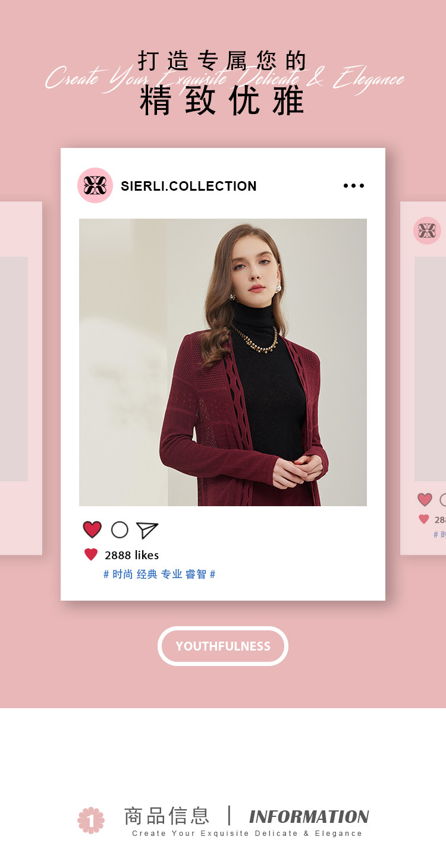The width and height of the screenshot is (446, 868).
Task: Click the small heart beside 2888 likes
Action: coord(91,554)
